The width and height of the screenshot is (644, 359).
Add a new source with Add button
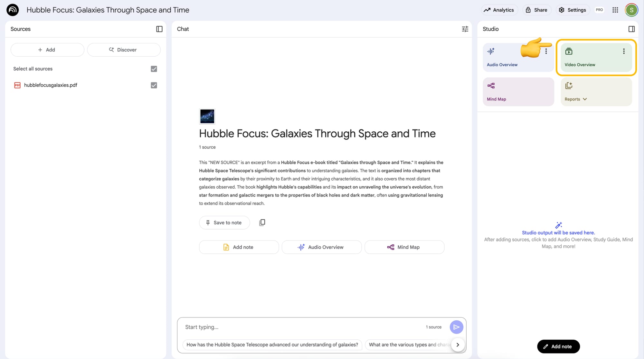47,50
